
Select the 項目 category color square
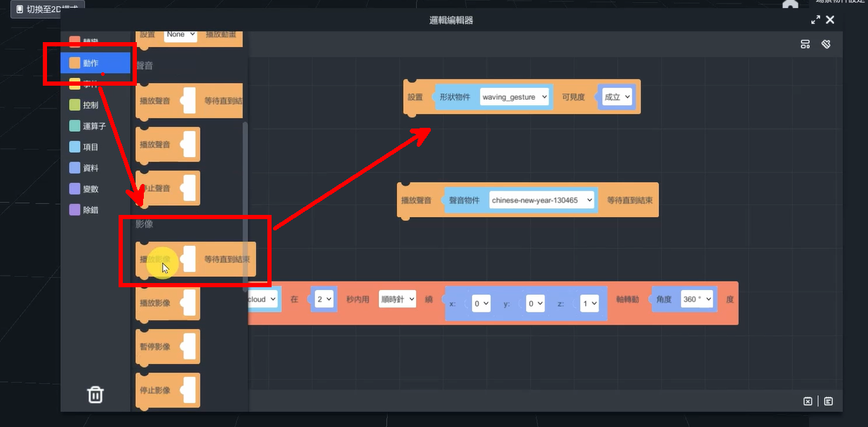pos(74,147)
